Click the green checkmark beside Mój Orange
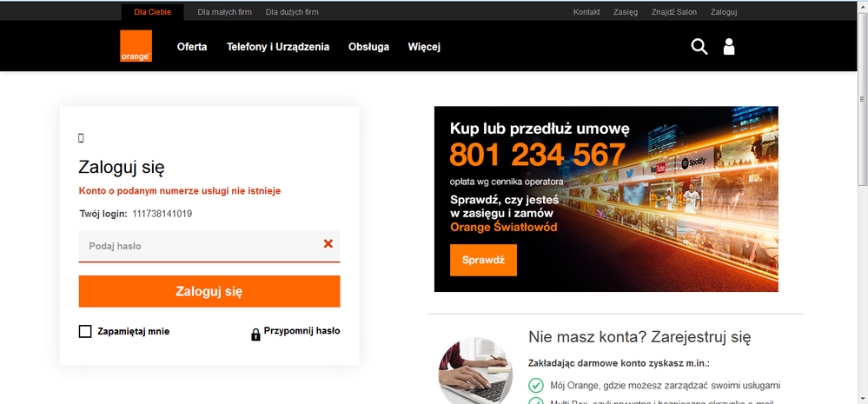 [x=535, y=385]
